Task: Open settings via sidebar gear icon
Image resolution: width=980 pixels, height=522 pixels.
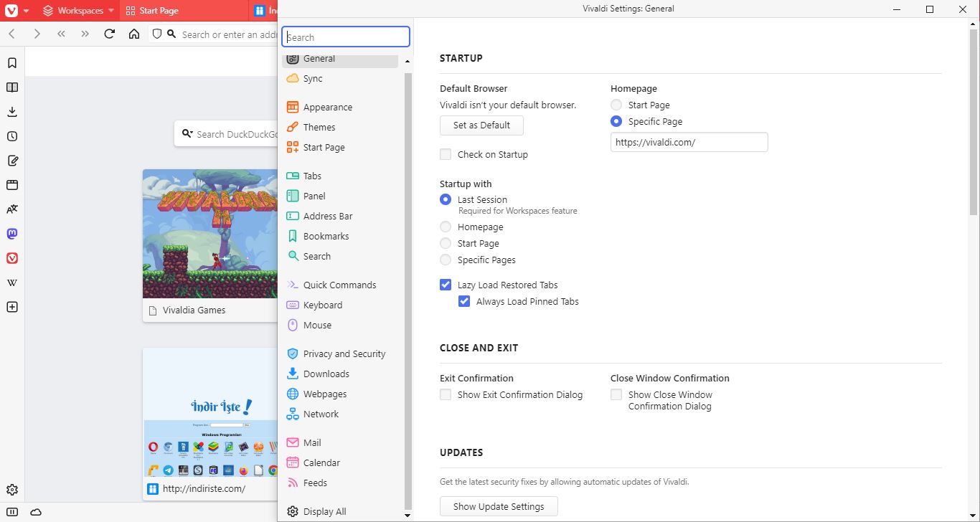Action: 12,490
